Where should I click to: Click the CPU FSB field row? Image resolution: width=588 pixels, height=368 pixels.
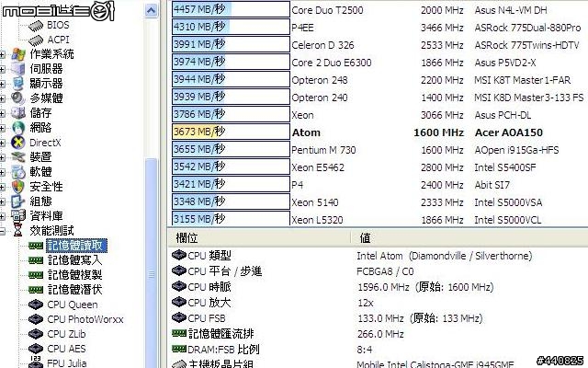pyautogui.click(x=378, y=318)
